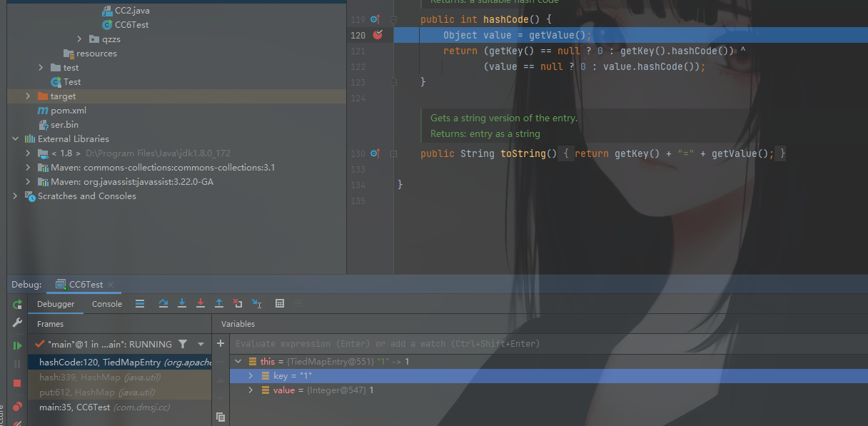The image size is (868, 426).
Task: Open the Evaluate Expression calculator icon
Action: (x=280, y=303)
